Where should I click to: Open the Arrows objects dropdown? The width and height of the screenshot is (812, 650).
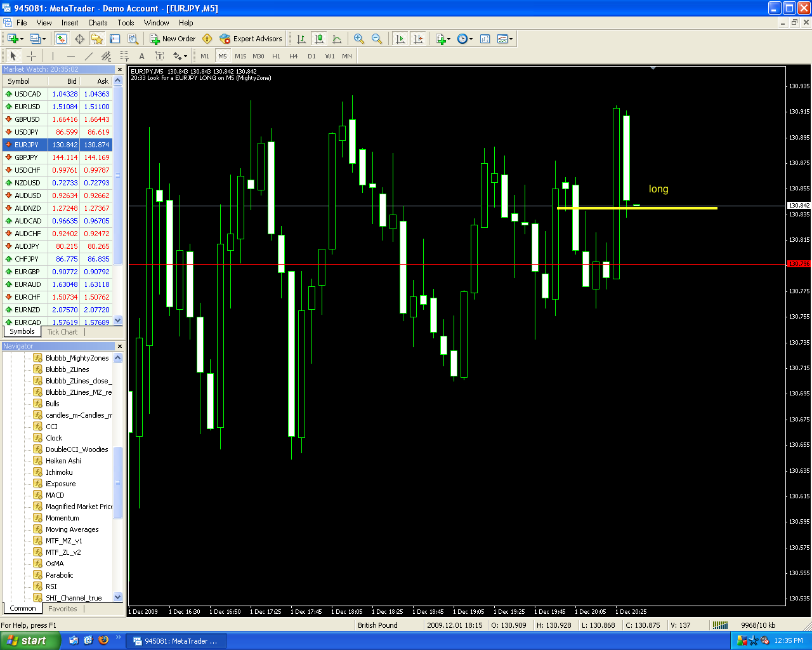click(x=180, y=56)
